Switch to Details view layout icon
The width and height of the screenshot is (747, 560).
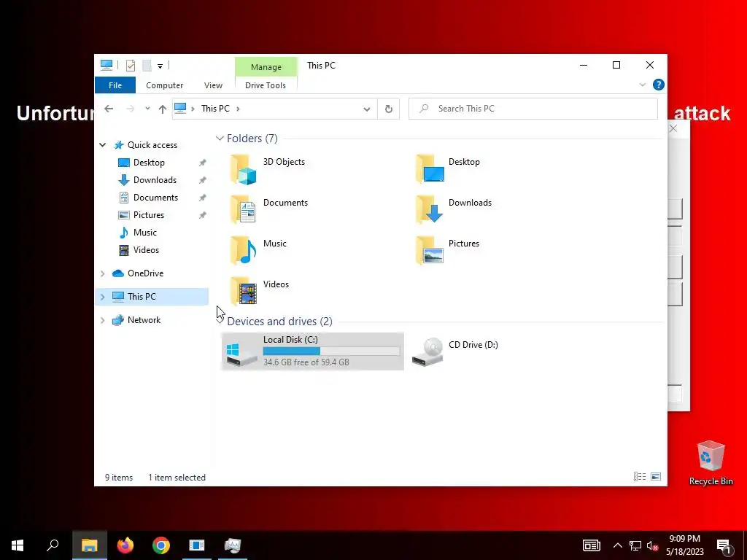[x=639, y=477]
